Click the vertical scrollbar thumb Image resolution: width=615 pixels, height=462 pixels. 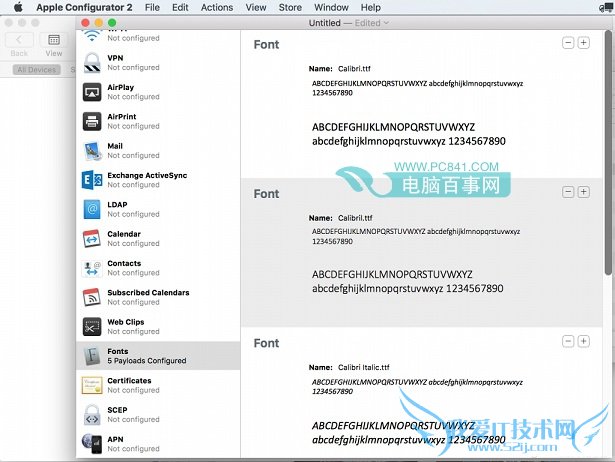pyautogui.click(x=608, y=153)
